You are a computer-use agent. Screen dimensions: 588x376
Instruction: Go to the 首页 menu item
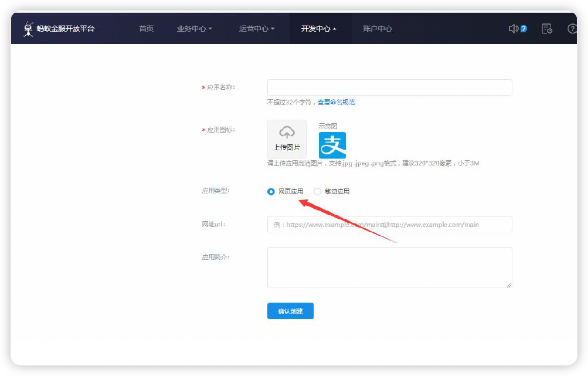click(x=146, y=28)
